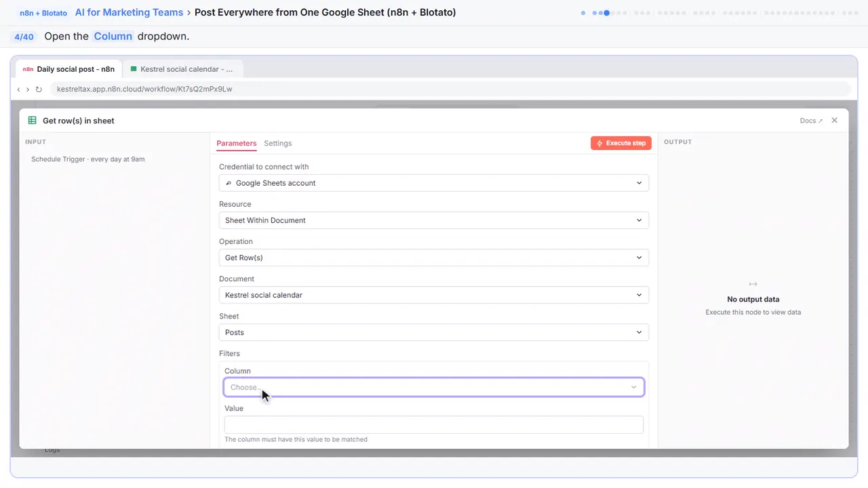Click the key icon in the credential field

pyautogui.click(x=229, y=183)
